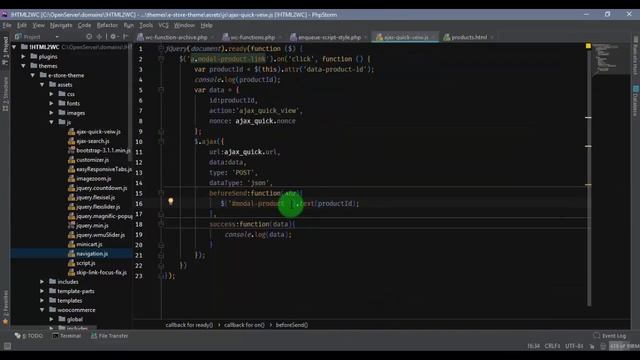Expand the fonts folder
Viewport: 640px width, 360px height.
[x=51, y=104]
